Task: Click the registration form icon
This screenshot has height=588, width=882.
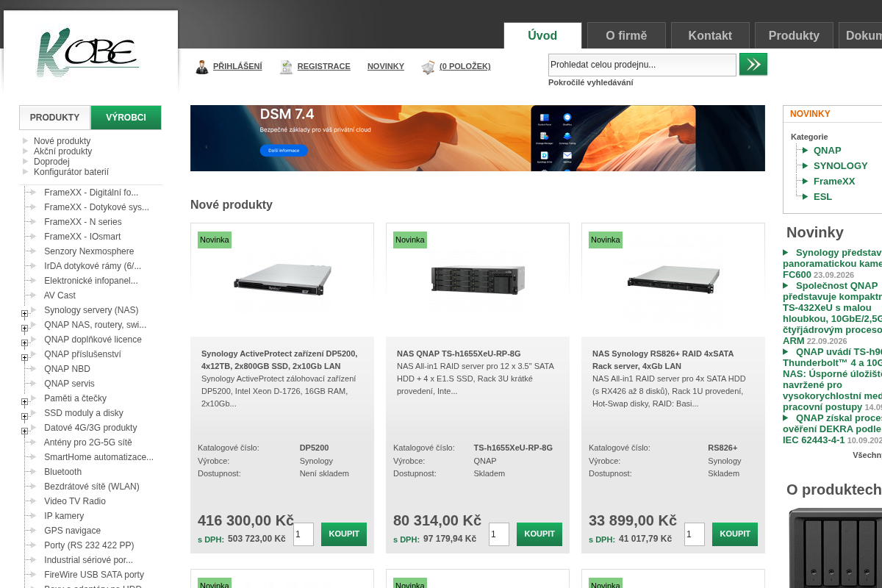Action: (x=286, y=68)
